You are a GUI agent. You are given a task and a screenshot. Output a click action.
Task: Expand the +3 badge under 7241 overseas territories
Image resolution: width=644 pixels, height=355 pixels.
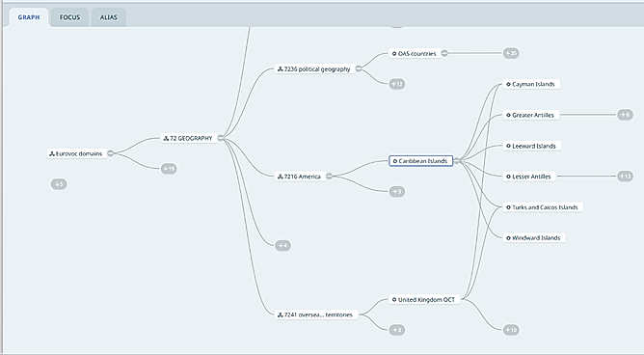[397, 330]
